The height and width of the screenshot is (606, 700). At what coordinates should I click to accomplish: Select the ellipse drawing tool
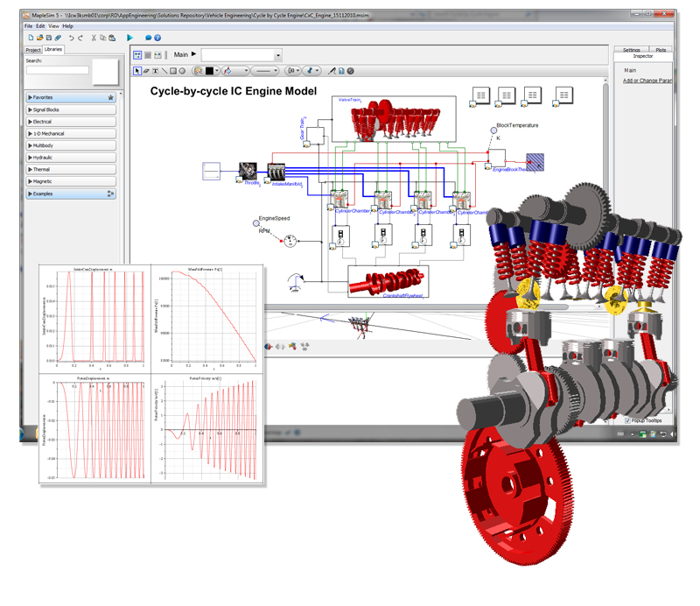[182, 71]
